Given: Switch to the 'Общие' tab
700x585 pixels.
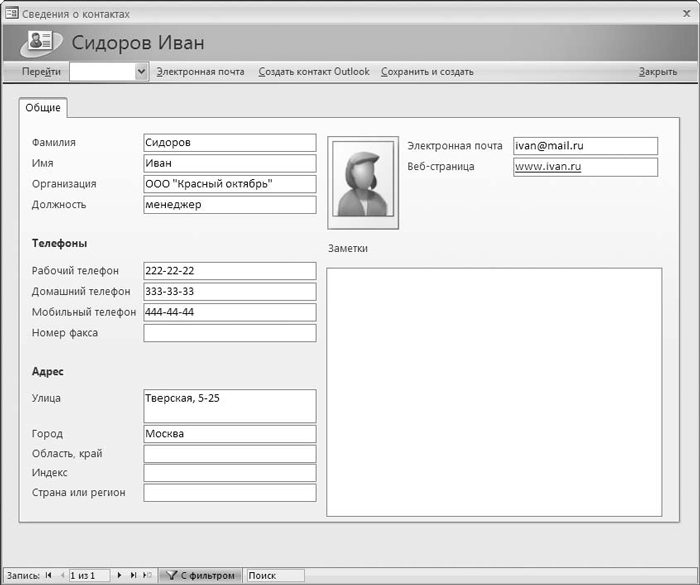Looking at the screenshot, I should coord(43,108).
